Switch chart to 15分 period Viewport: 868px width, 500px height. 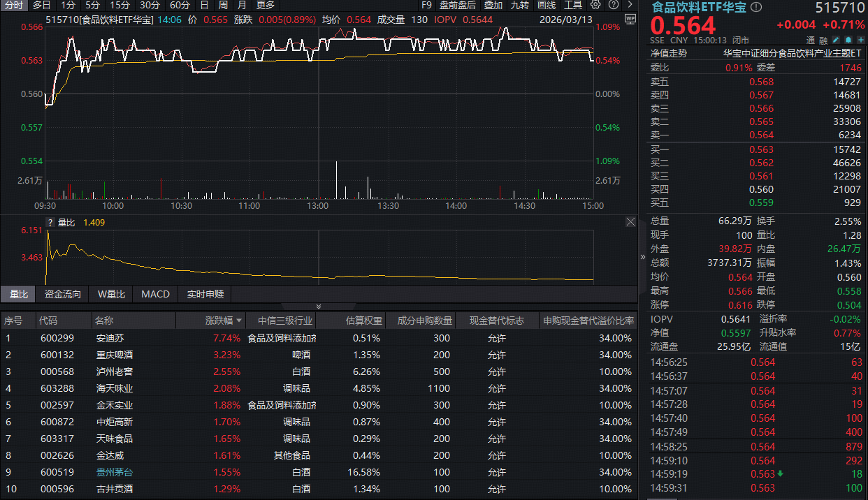(120, 5)
